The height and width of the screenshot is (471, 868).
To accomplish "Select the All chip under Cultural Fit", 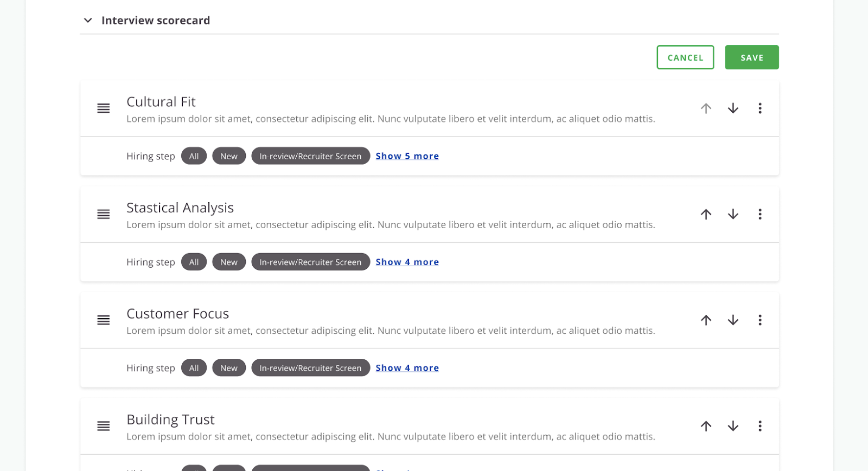I will (x=194, y=156).
